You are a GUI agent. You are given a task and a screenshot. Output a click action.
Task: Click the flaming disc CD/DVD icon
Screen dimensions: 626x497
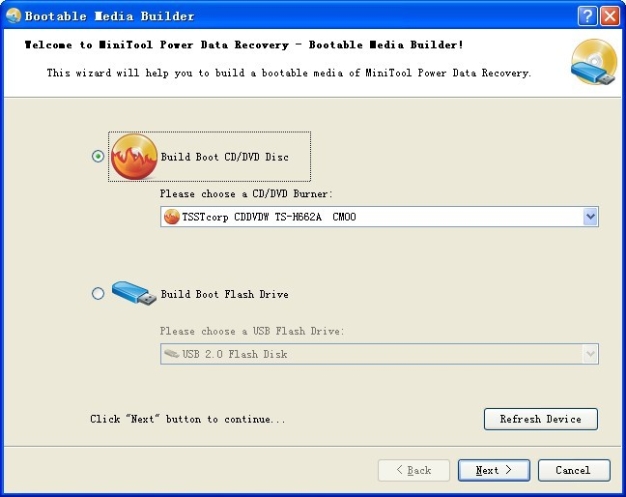[133, 157]
